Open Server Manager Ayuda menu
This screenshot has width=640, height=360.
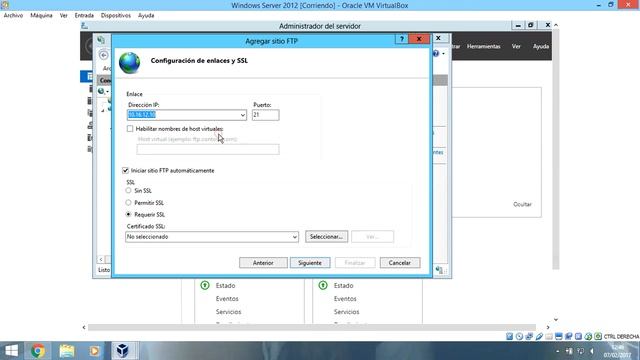[541, 47]
